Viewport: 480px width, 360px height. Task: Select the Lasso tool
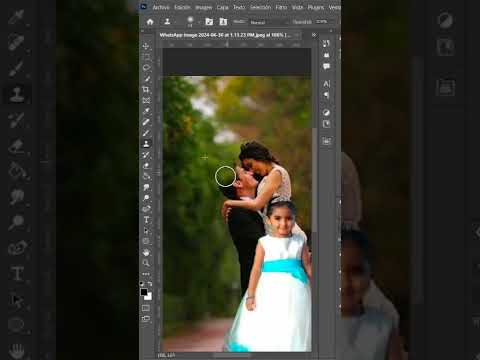(146, 68)
